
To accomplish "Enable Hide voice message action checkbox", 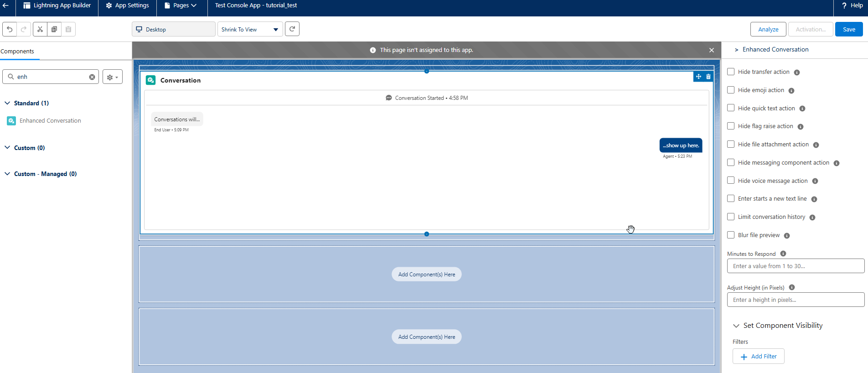I will [731, 181].
